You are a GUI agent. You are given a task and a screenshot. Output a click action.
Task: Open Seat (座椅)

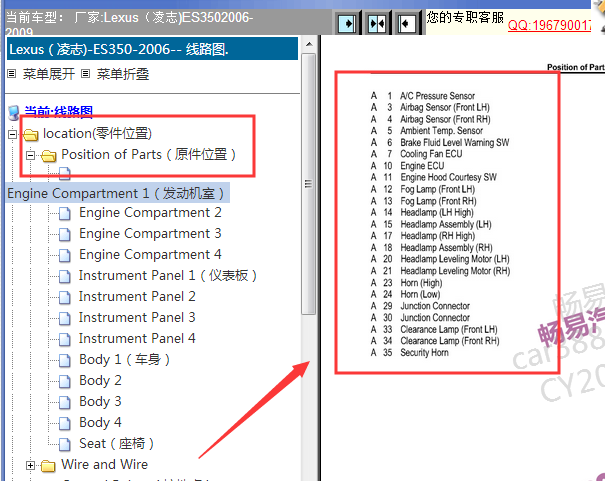coord(117,444)
